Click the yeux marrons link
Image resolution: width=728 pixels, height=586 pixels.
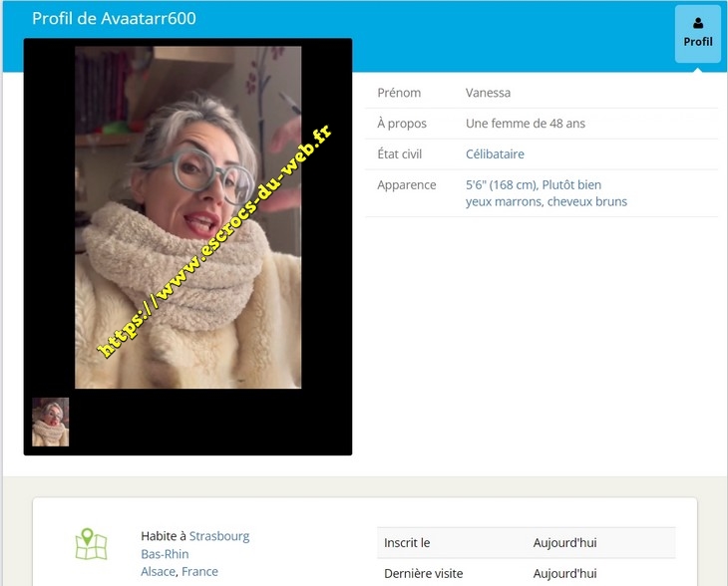tap(503, 201)
